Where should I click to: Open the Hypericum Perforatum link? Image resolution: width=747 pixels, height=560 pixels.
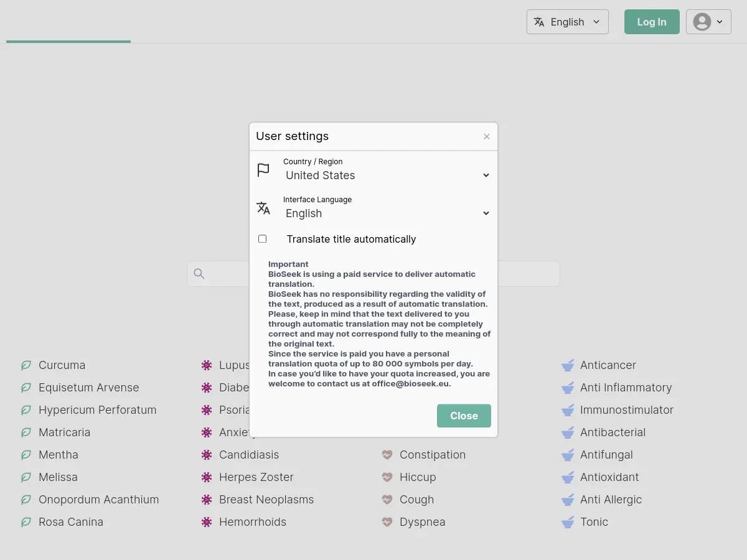97,410
